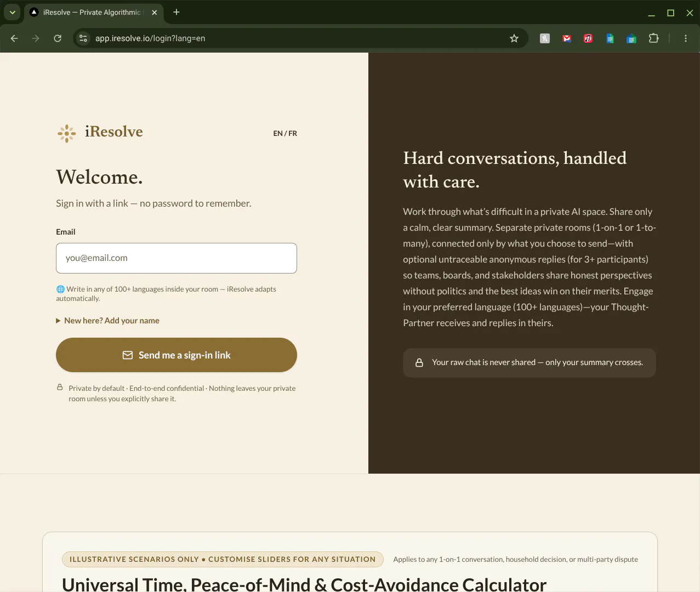700x592 pixels.
Task: Open the red Gmail envelope extension
Action: tap(567, 38)
